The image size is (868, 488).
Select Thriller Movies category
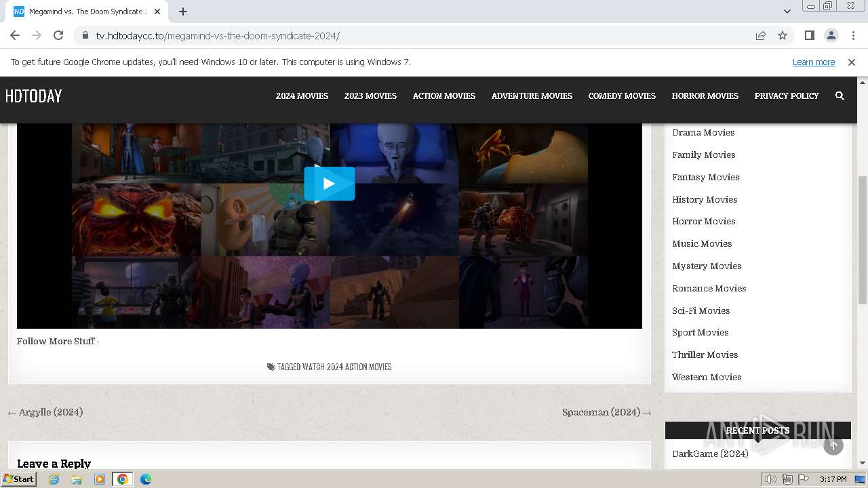point(705,355)
